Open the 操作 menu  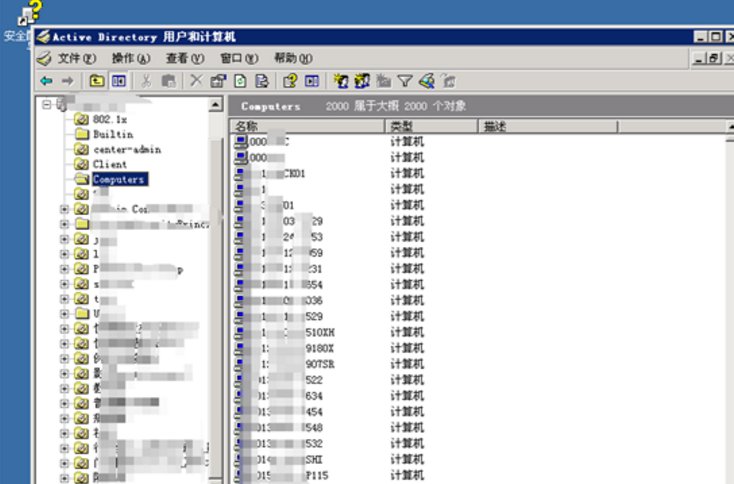click(x=131, y=59)
